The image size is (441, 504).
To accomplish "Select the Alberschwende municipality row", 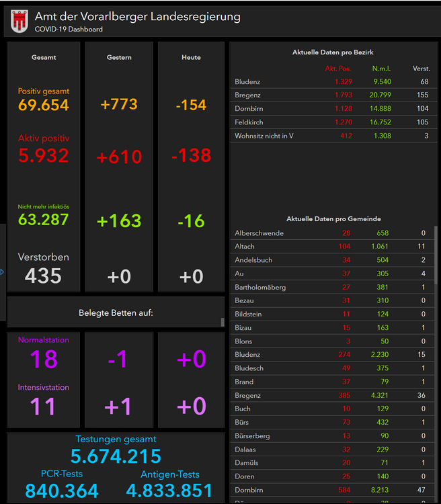I will [x=332, y=233].
